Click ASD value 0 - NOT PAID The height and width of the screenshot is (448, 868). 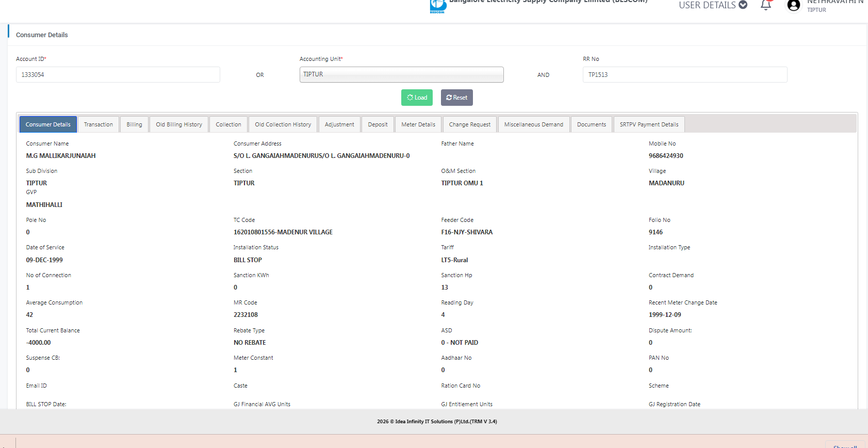(x=460, y=343)
